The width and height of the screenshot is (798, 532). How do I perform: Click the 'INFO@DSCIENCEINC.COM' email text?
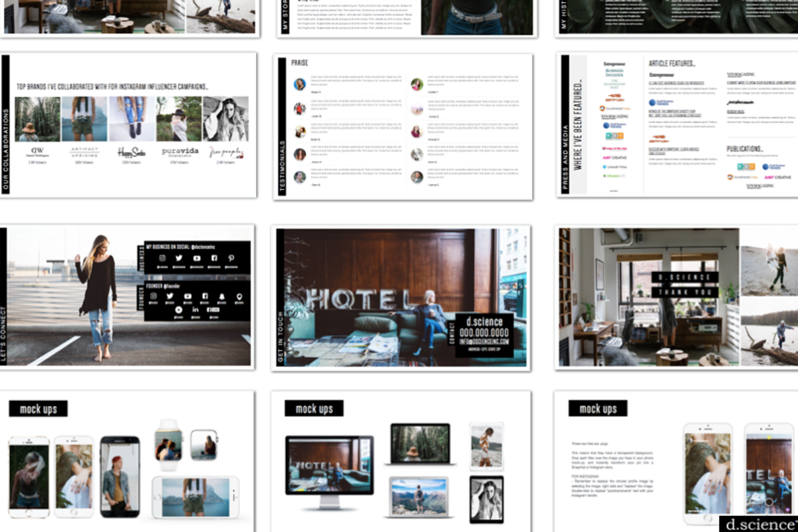click(484, 342)
